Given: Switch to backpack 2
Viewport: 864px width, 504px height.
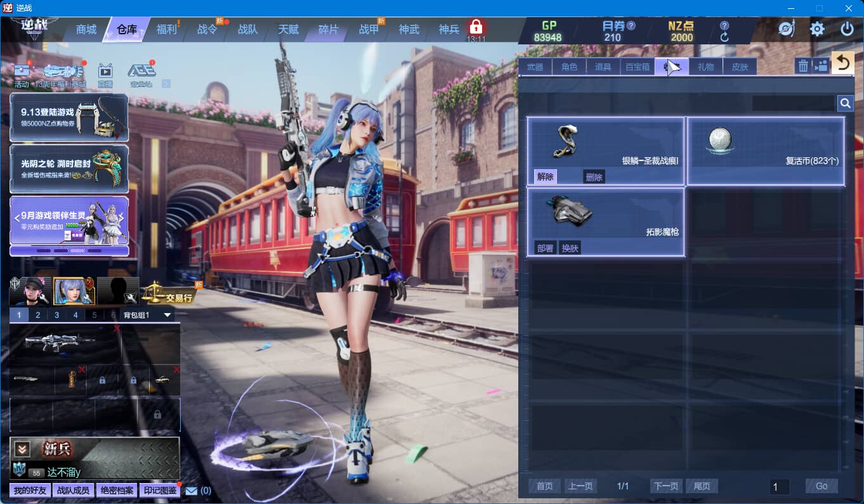Looking at the screenshot, I should [38, 315].
